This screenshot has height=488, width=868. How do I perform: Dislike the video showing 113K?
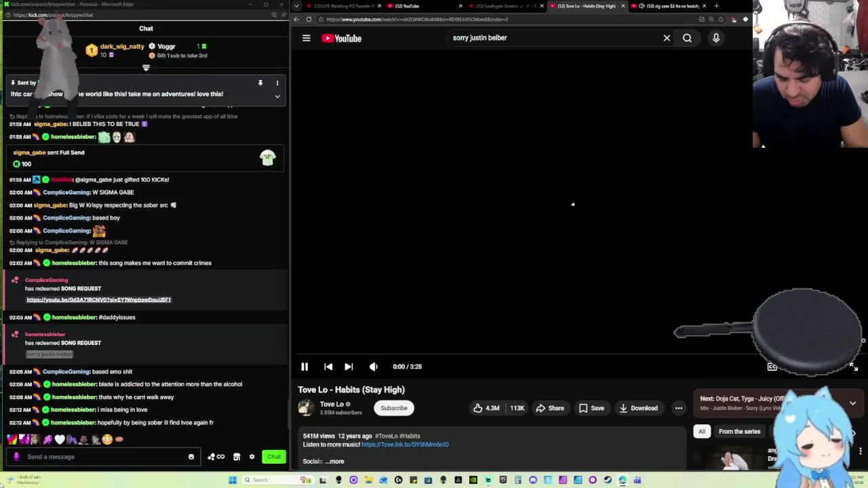coord(517,408)
